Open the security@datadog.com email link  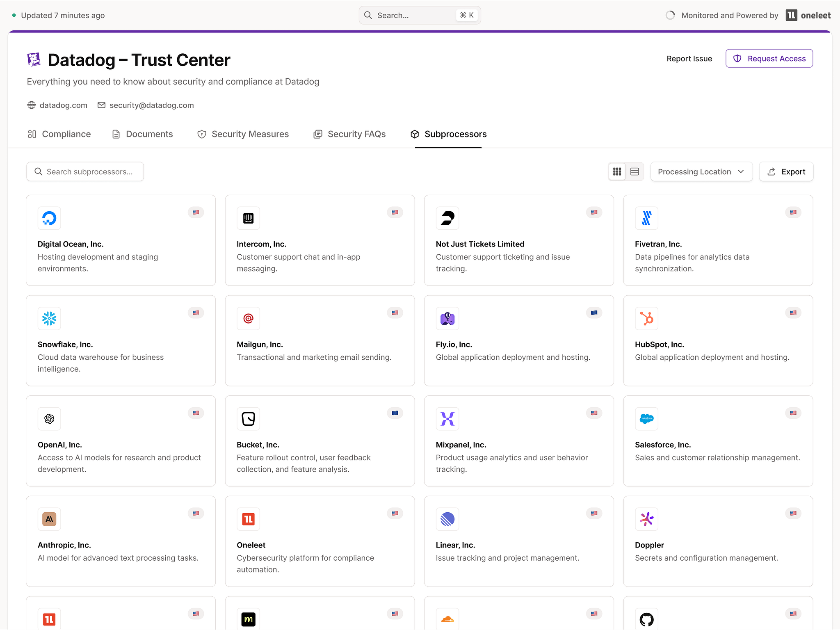pos(151,105)
